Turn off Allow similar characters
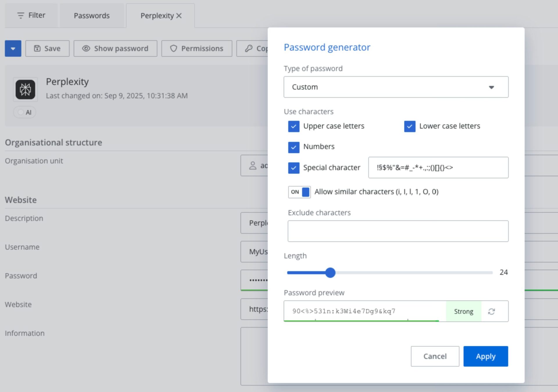This screenshot has height=392, width=558. 299,192
